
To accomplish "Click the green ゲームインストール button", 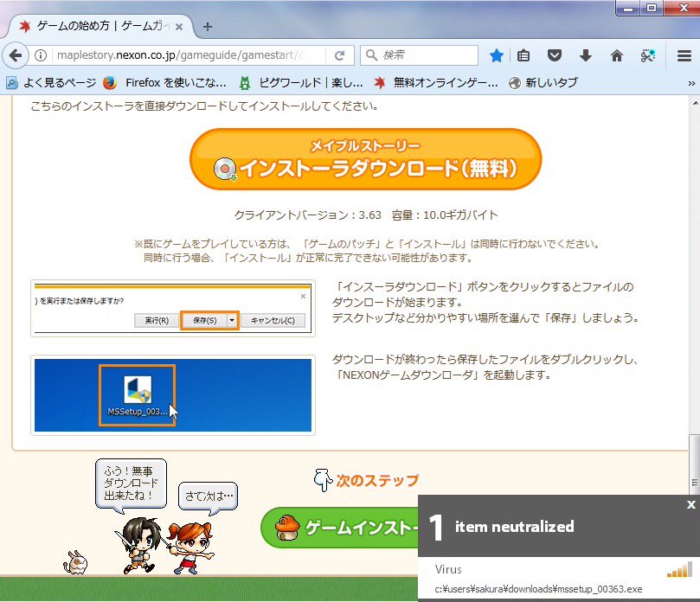I will click(x=339, y=528).
